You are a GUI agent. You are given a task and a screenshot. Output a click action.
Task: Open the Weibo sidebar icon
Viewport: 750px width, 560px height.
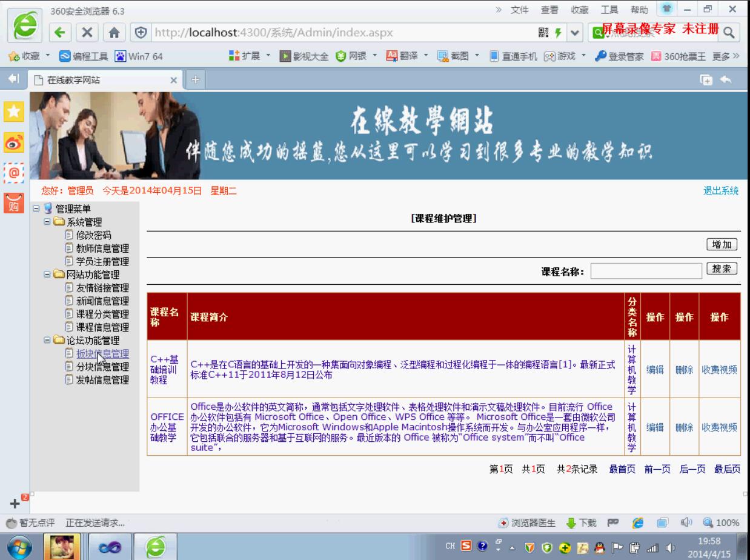[13, 142]
